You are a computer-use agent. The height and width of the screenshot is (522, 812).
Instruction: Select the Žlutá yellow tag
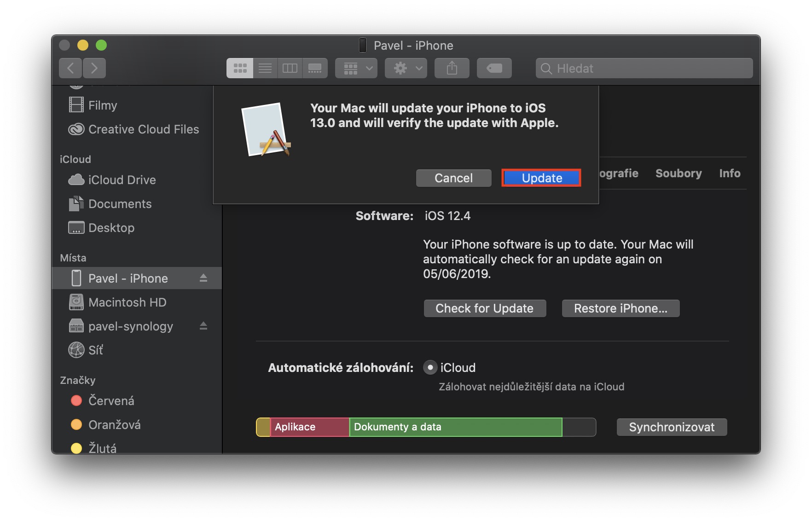click(137, 447)
